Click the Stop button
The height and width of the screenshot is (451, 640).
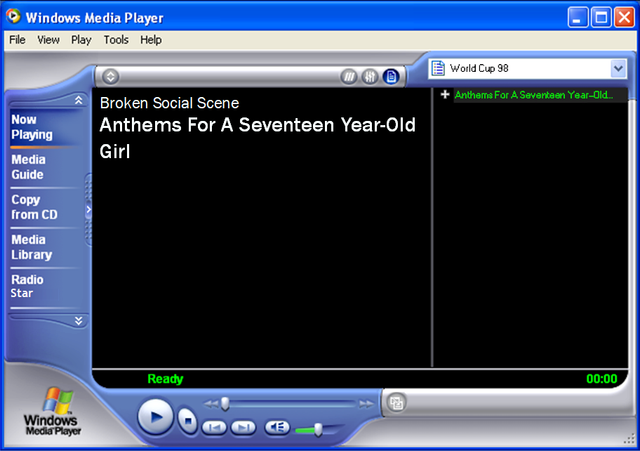tap(187, 420)
